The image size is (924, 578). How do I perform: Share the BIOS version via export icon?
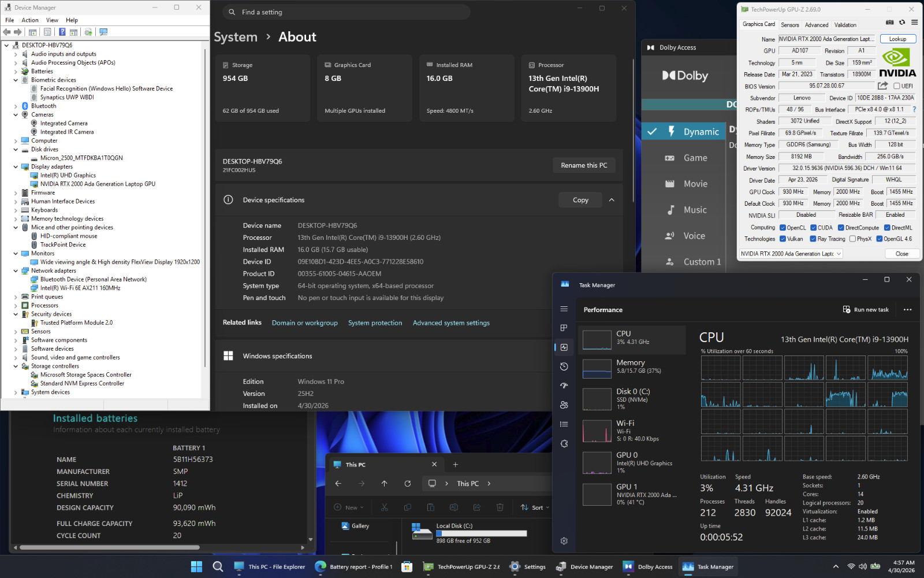(x=882, y=86)
